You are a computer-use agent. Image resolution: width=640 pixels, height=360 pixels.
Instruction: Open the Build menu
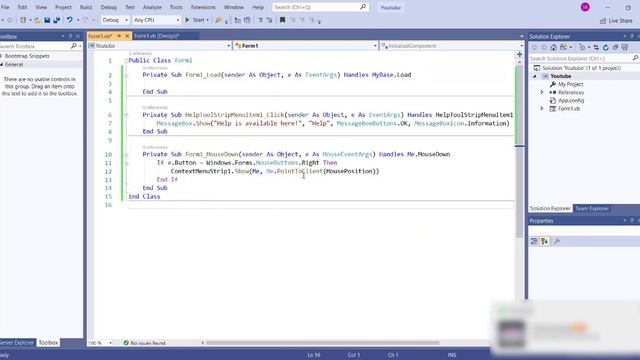[x=86, y=7]
